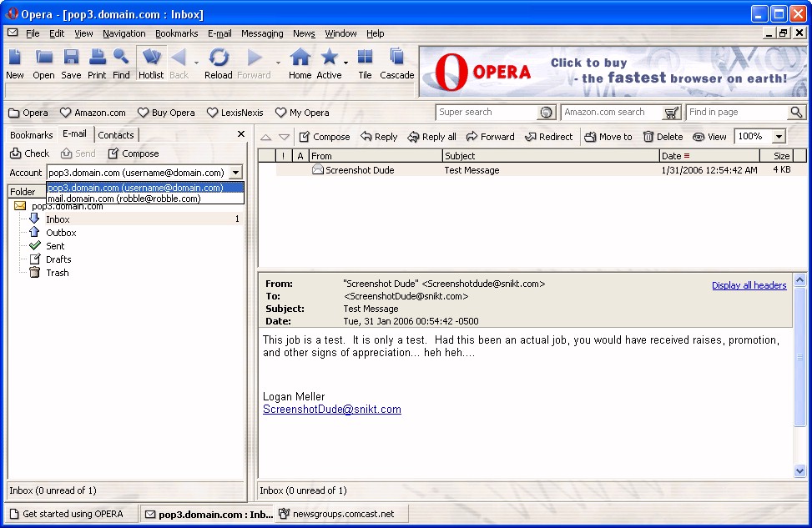Forward the selected message

(491, 137)
